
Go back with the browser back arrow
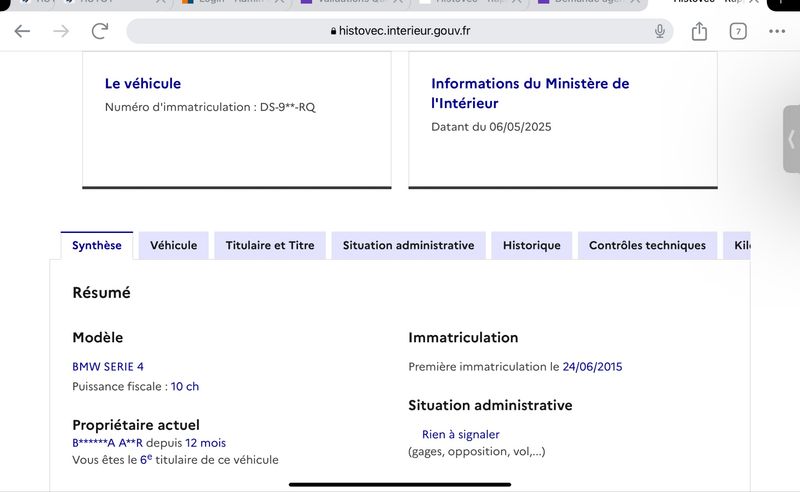(22, 31)
